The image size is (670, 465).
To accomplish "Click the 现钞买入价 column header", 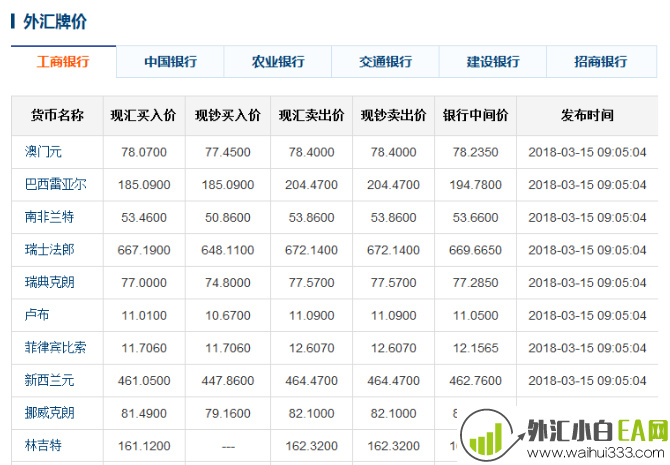I will pos(228,115).
